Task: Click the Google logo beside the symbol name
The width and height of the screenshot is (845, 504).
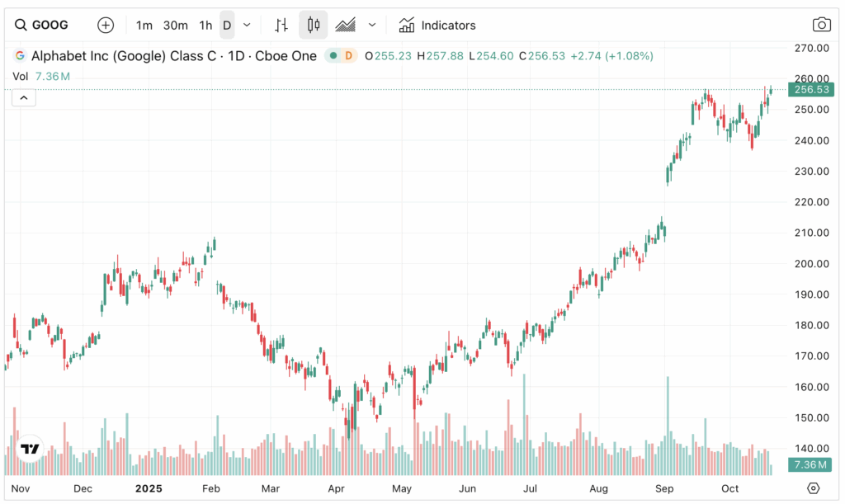Action: 20,56
